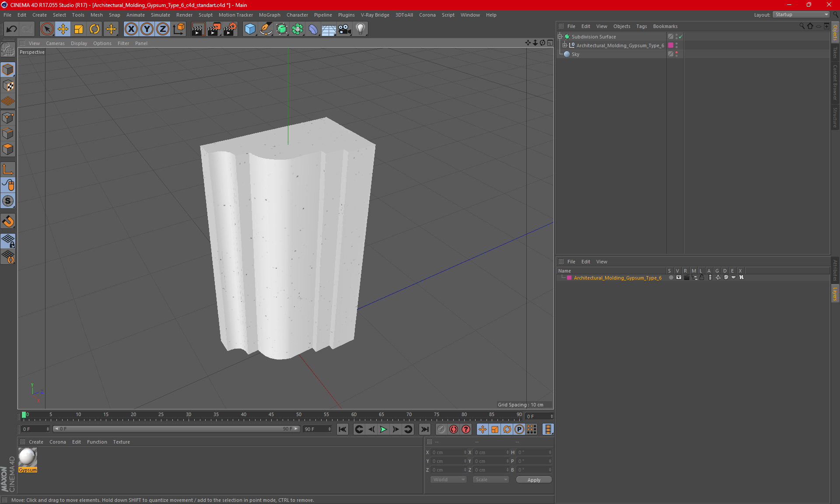Image resolution: width=840 pixels, height=504 pixels.
Task: Open the V-Ray Bridge menu
Action: (375, 15)
